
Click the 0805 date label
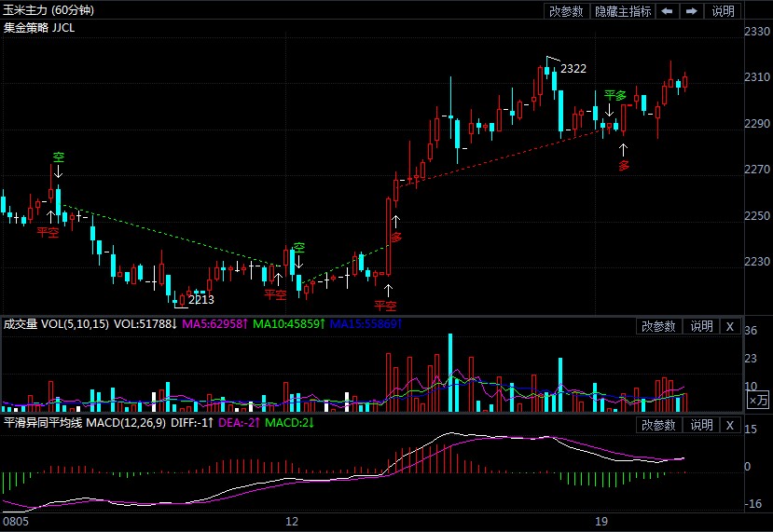15,521
